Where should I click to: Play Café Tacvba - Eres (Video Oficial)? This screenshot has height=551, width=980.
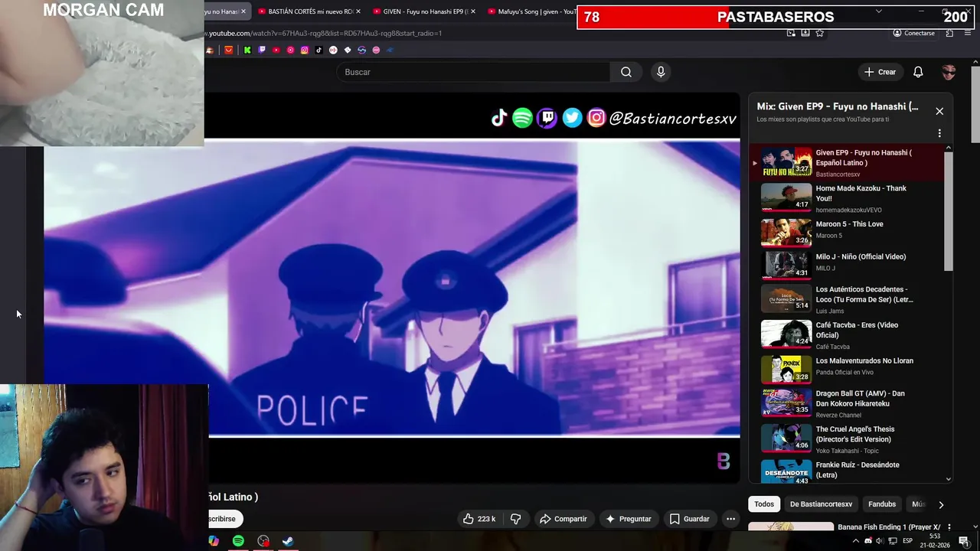pos(850,335)
